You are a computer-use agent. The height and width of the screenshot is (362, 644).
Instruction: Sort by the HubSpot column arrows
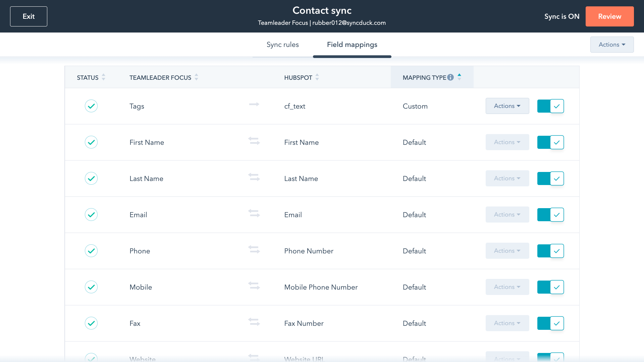[317, 77]
